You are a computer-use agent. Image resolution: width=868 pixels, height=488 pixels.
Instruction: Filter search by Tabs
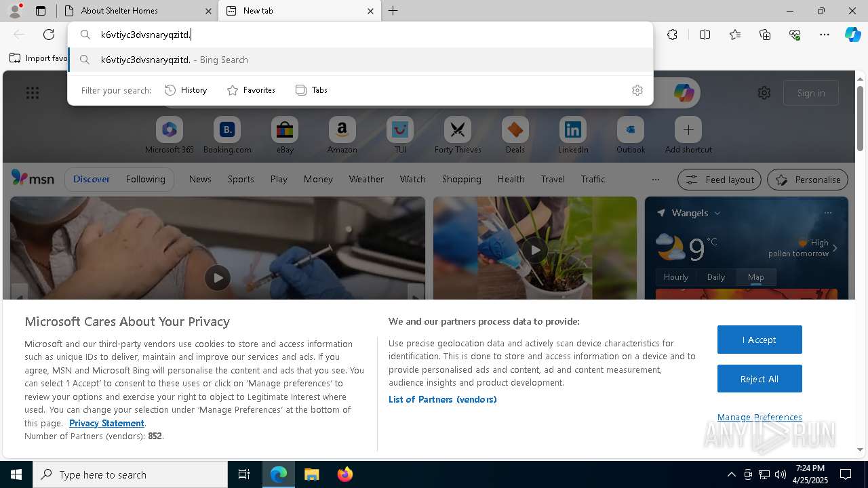[311, 90]
